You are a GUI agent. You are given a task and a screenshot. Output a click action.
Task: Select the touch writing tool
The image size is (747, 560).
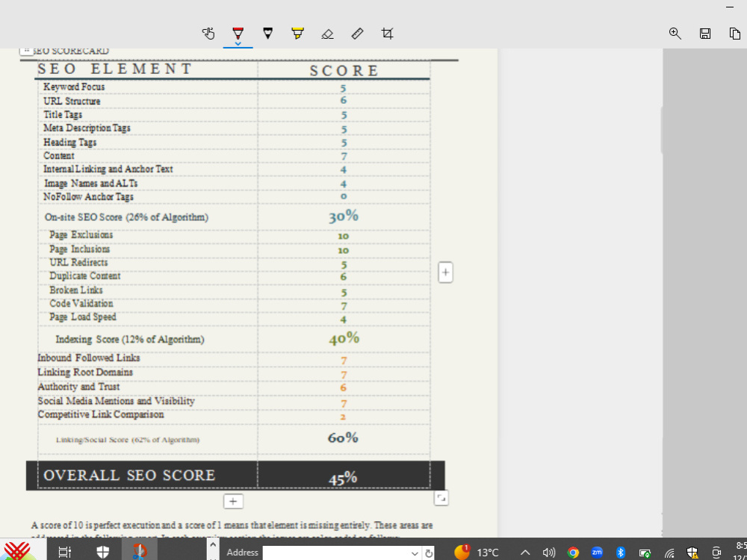[208, 34]
